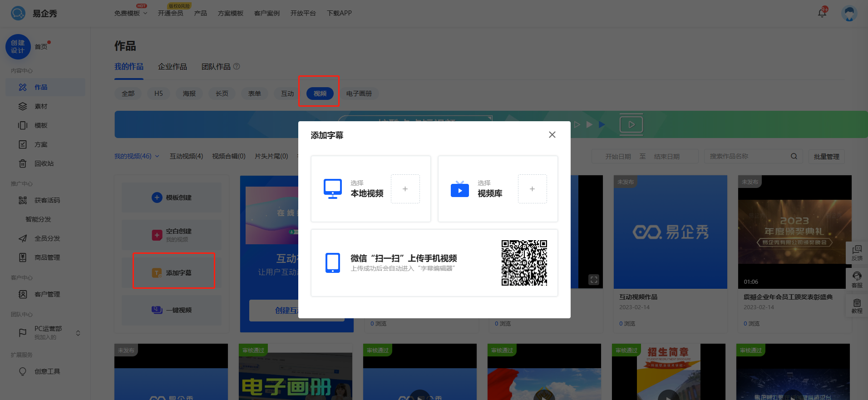Open 产品 menu item
The image size is (868, 400).
pyautogui.click(x=200, y=13)
